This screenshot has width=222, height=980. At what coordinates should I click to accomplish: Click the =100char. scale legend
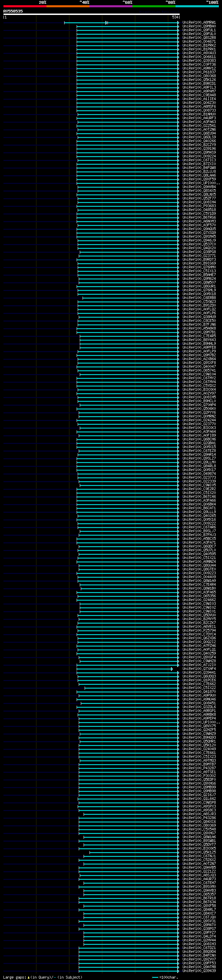tap(165, 977)
